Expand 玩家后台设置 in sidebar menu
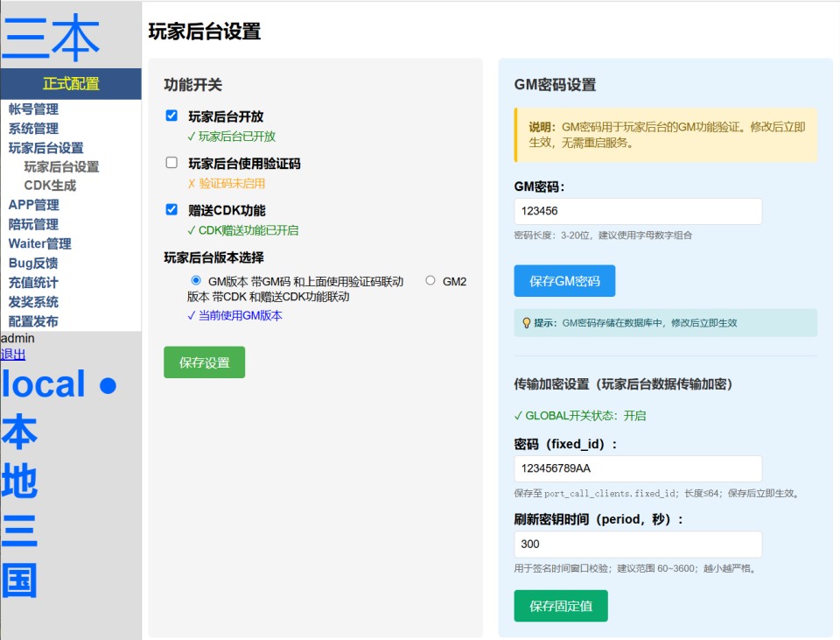 tap(45, 148)
